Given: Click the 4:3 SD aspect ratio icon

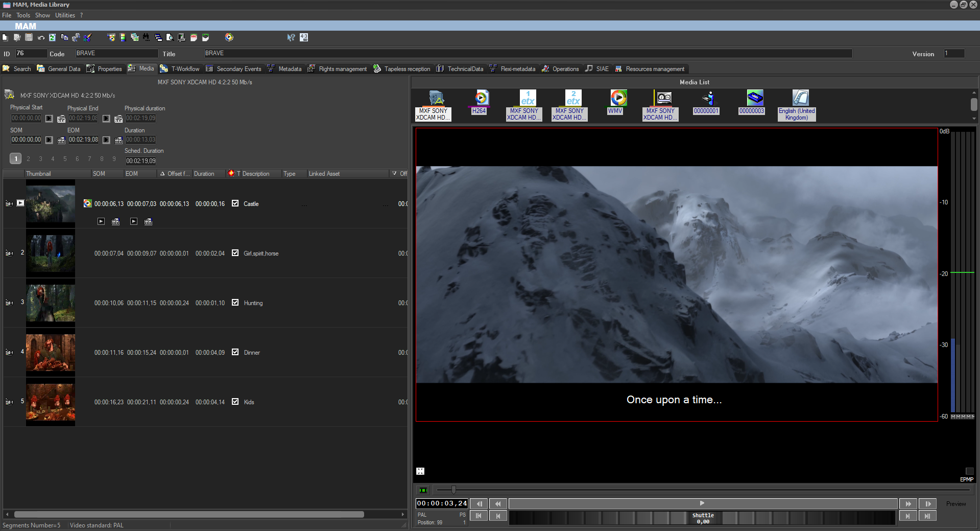Looking at the screenshot, I should [x=304, y=37].
